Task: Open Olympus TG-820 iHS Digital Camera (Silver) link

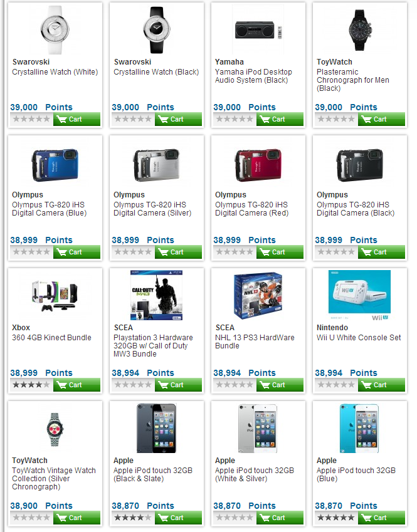Action: [x=152, y=209]
